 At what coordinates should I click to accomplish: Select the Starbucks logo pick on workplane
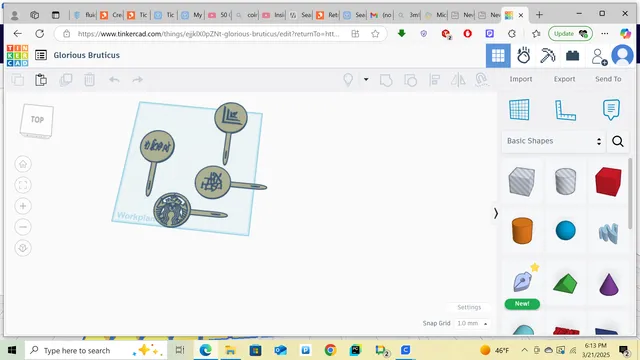(x=172, y=210)
